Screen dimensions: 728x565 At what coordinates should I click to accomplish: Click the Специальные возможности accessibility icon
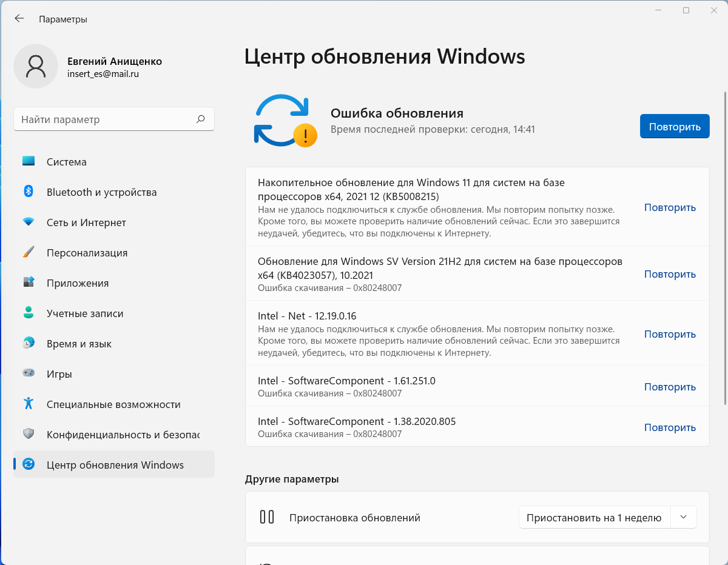point(29,404)
